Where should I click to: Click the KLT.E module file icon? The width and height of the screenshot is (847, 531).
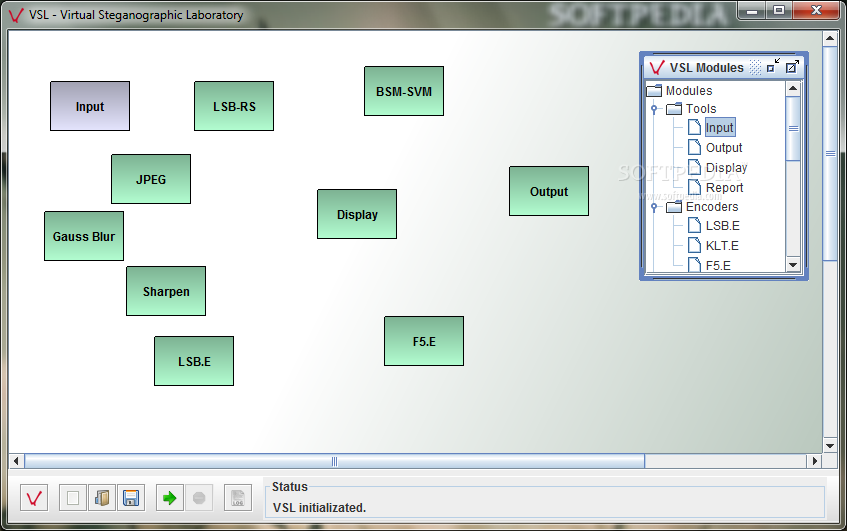point(694,245)
